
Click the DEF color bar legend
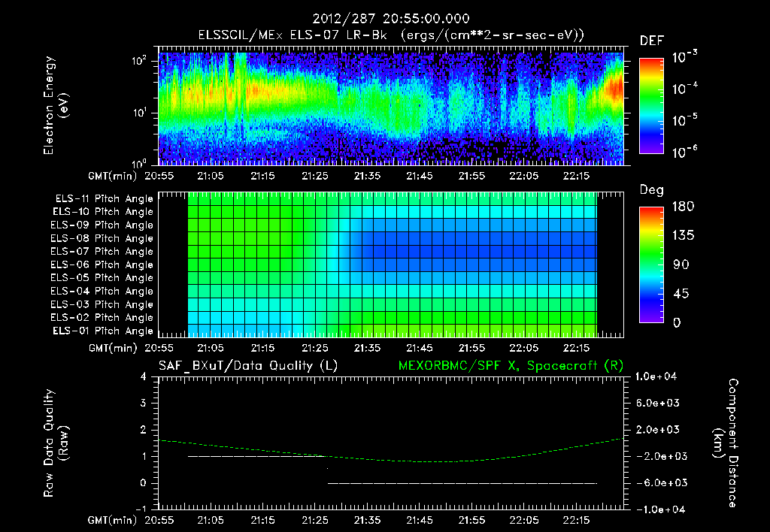[x=651, y=105]
